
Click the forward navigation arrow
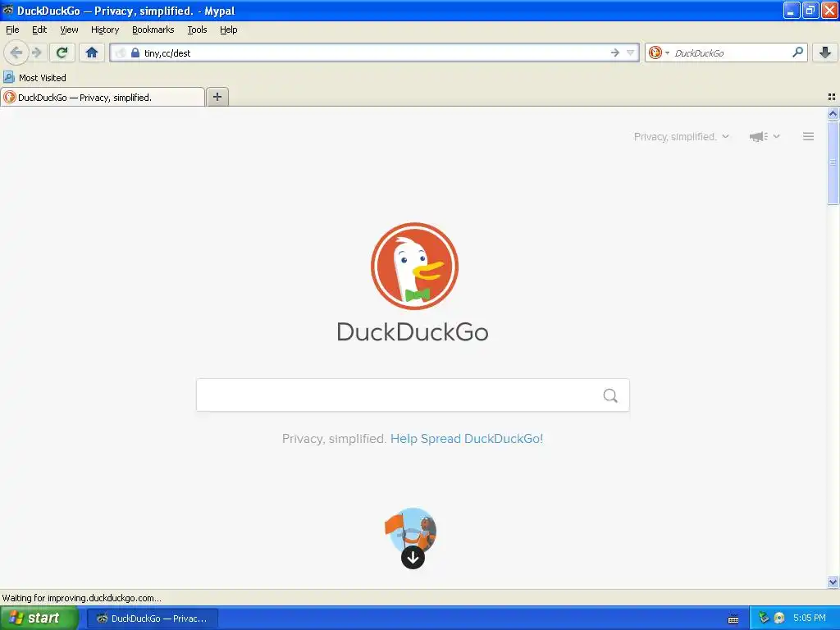pos(37,52)
